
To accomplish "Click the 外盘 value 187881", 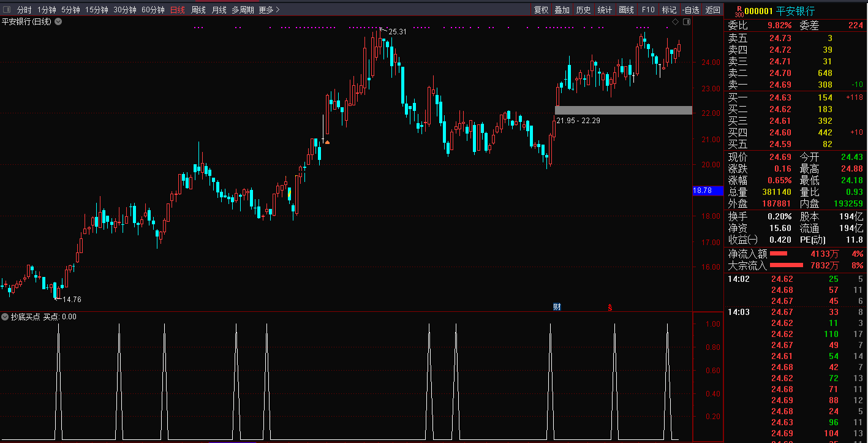I will click(777, 203).
